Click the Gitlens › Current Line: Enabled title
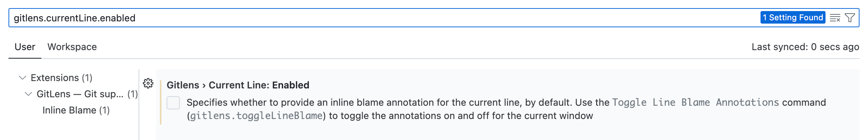This screenshot has height=140, width=868. click(238, 85)
